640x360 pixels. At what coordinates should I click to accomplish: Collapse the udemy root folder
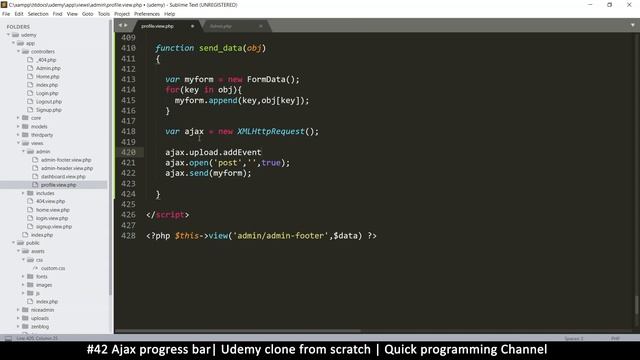tap(8, 35)
